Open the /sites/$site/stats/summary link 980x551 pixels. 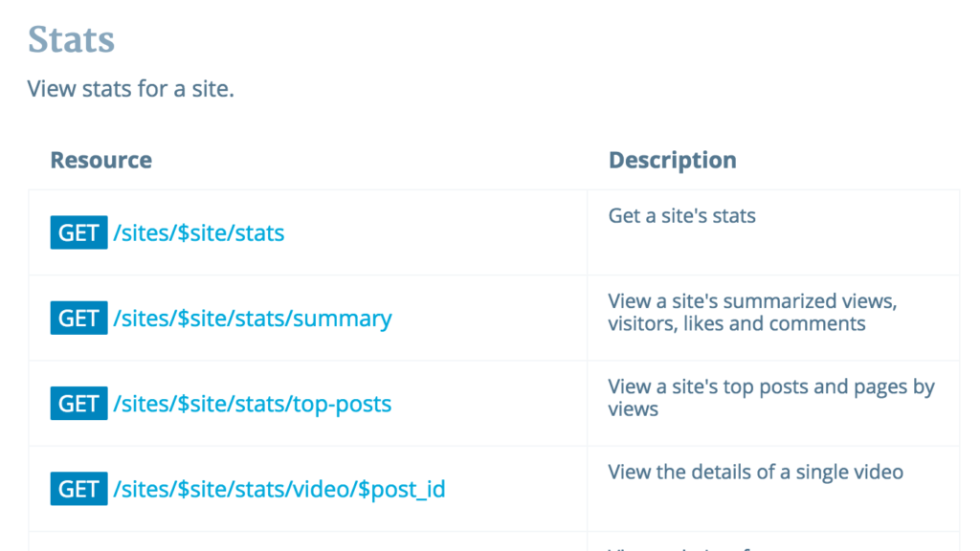click(253, 319)
